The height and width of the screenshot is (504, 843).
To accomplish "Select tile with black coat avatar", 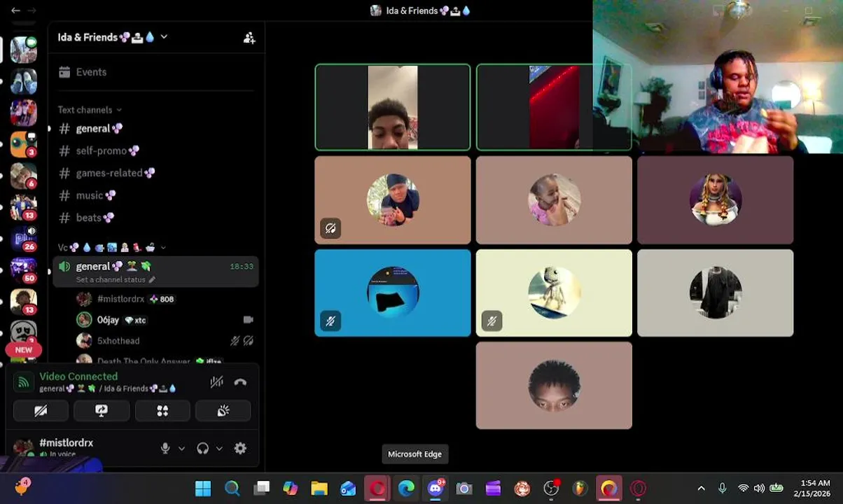I will 716,293.
